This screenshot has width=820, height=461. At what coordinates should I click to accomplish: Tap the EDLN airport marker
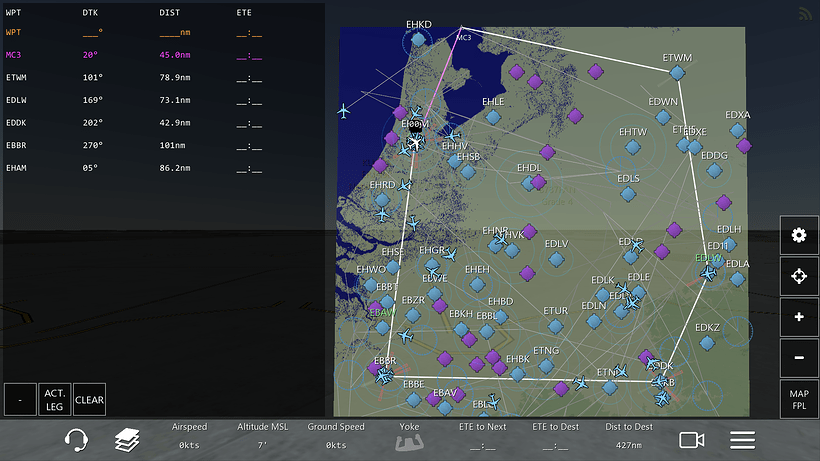tap(594, 321)
